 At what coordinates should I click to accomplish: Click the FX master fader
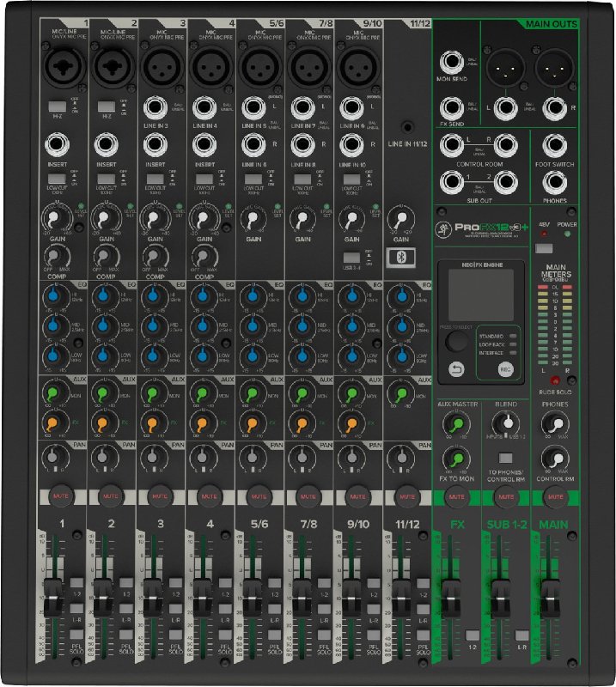451,598
